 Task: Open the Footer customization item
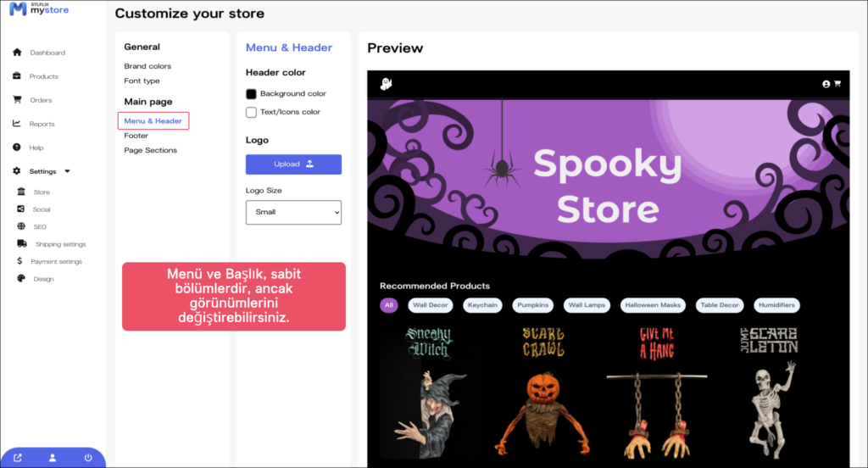[136, 136]
